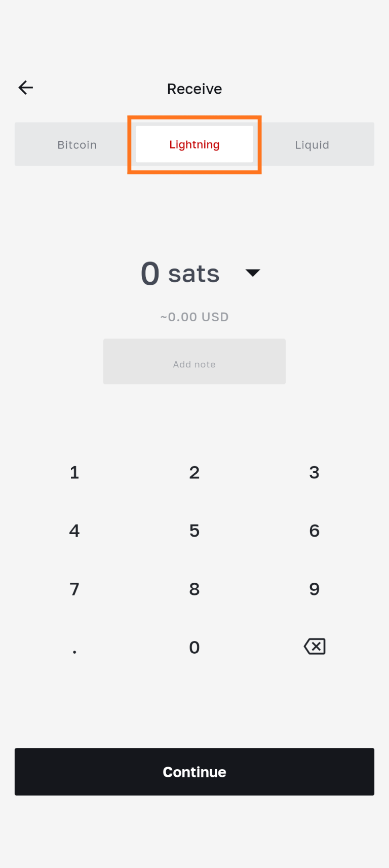Tap the 9 key
389x868 pixels.
tap(314, 589)
